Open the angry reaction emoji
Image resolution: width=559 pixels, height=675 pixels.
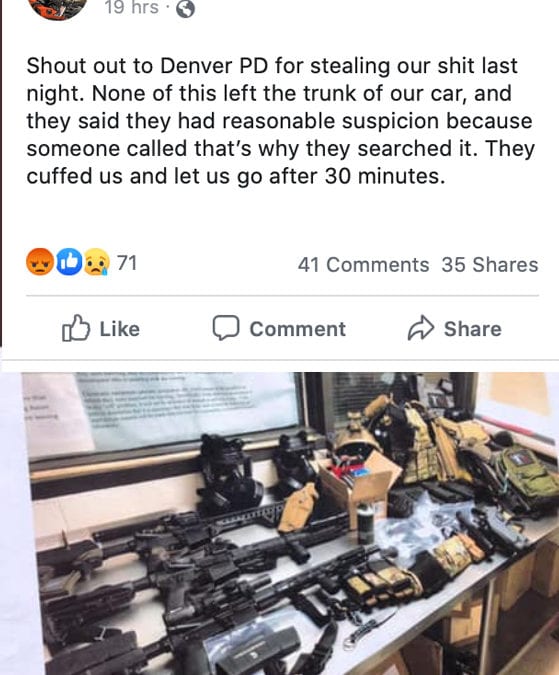pos(40,262)
